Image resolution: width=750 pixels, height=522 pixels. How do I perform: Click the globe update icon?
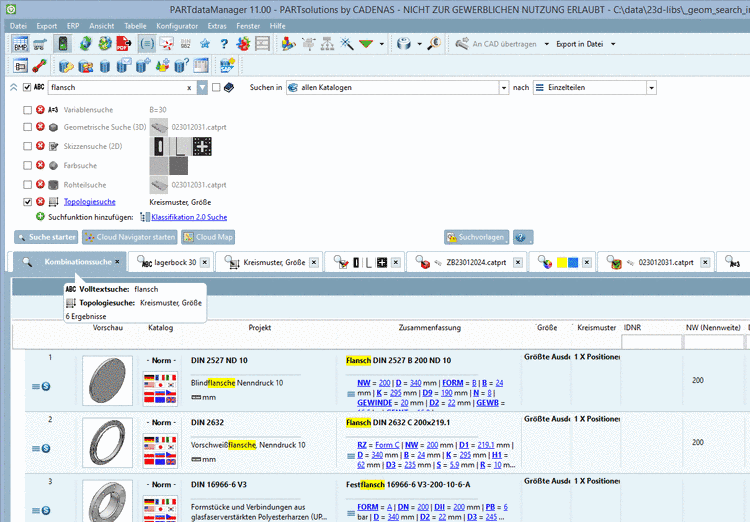tap(104, 44)
